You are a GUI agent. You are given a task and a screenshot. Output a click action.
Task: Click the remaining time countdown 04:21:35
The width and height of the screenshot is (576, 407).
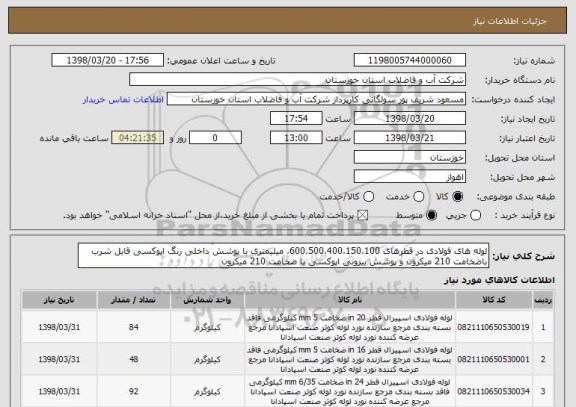click(138, 138)
